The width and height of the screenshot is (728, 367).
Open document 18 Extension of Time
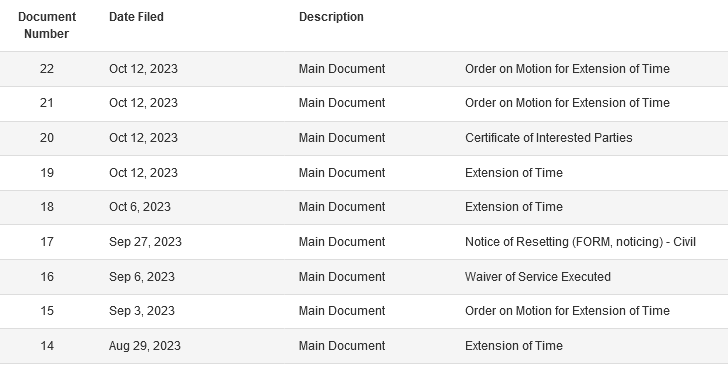[x=514, y=207]
